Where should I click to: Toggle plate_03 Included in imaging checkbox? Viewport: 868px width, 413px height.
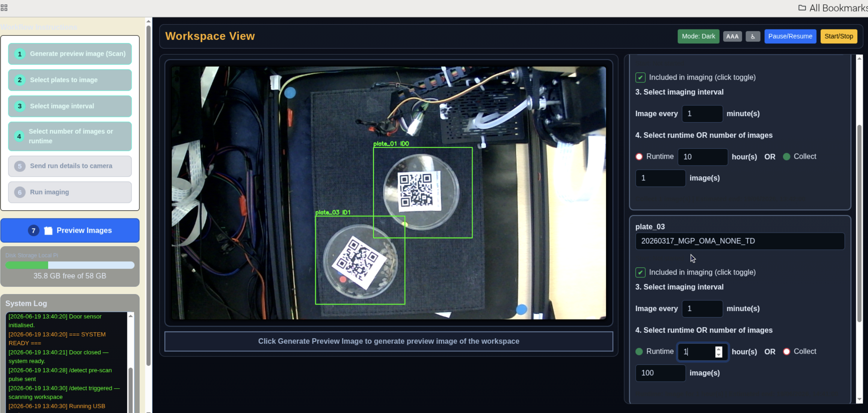tap(640, 273)
